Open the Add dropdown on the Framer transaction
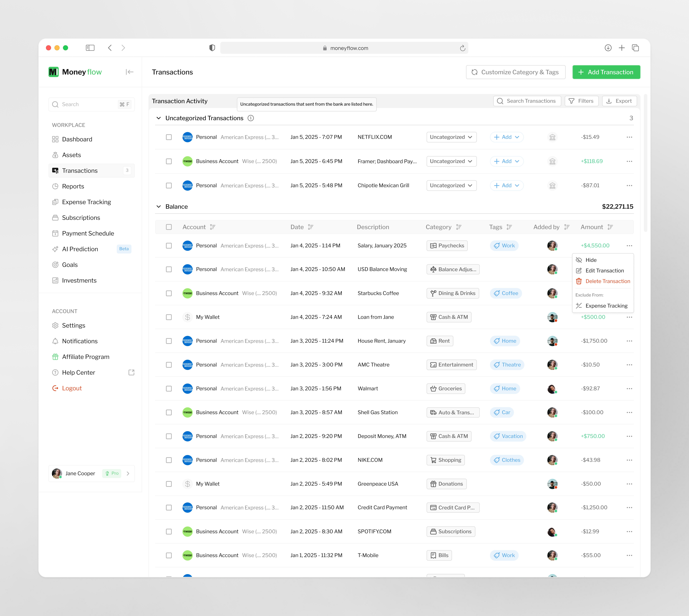This screenshot has height=616, width=689. [507, 161]
